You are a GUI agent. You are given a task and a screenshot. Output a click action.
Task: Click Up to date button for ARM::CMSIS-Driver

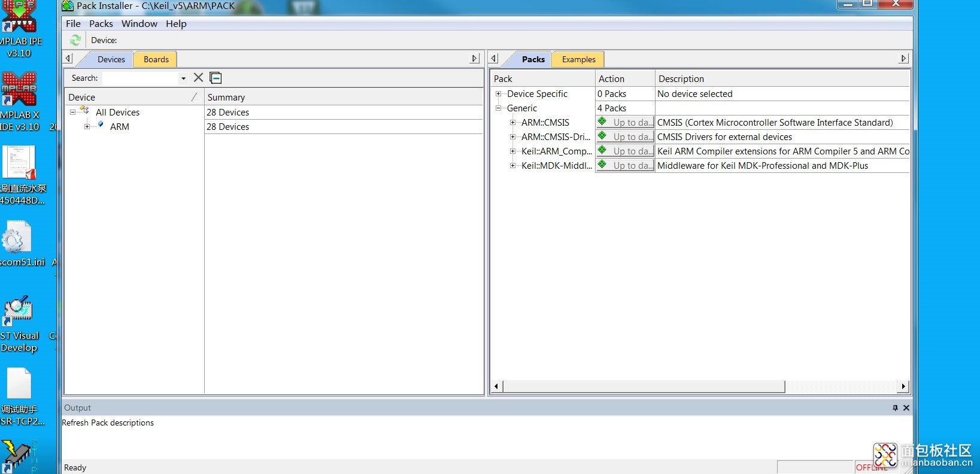[x=626, y=136]
